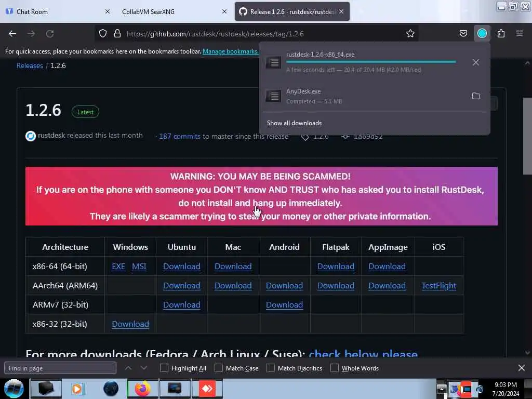Screen dimensions: 532x399
Task: Show AnyDesk.exe in its folder
Action: (476, 96)
